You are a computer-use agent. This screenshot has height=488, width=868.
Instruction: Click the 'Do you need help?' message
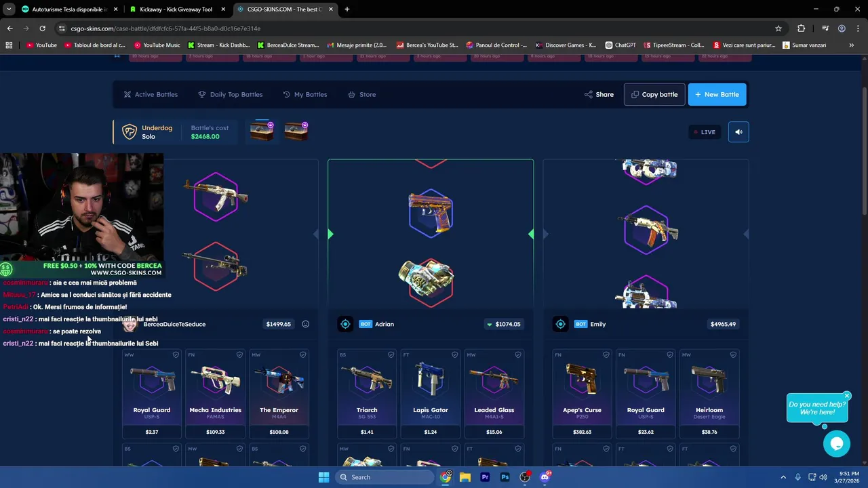pos(817,408)
